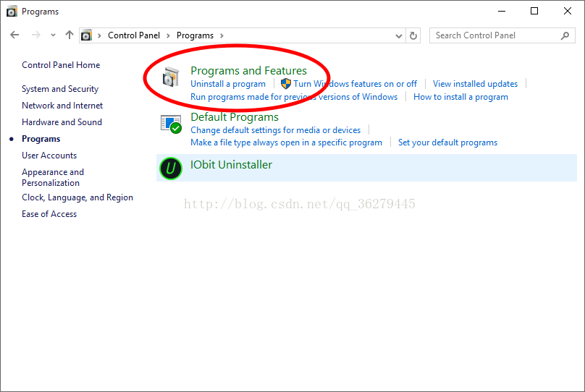Launch the IObit Uninstaller icon
585x392 pixels.
coord(171,169)
